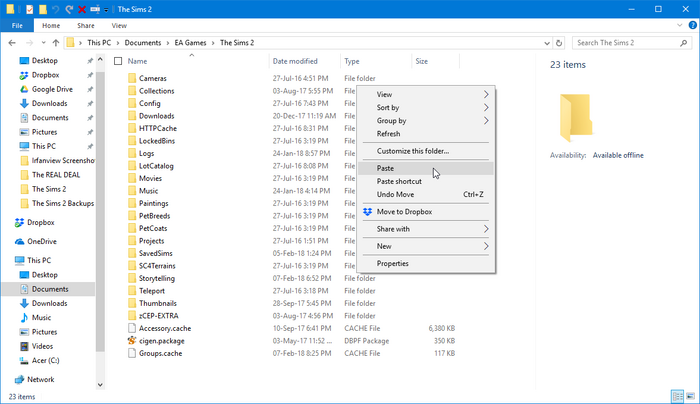Go up one folder level
This screenshot has width=700, height=404.
click(56, 43)
